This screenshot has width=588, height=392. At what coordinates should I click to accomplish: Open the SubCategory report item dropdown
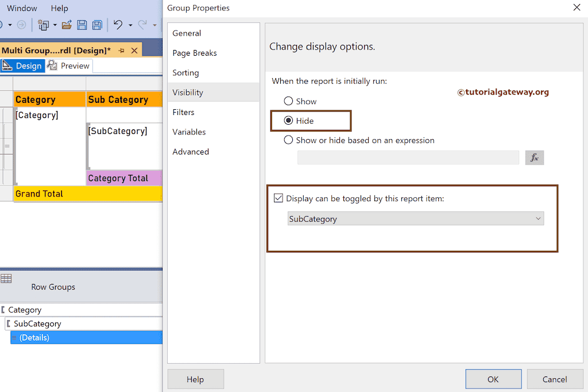click(x=538, y=218)
